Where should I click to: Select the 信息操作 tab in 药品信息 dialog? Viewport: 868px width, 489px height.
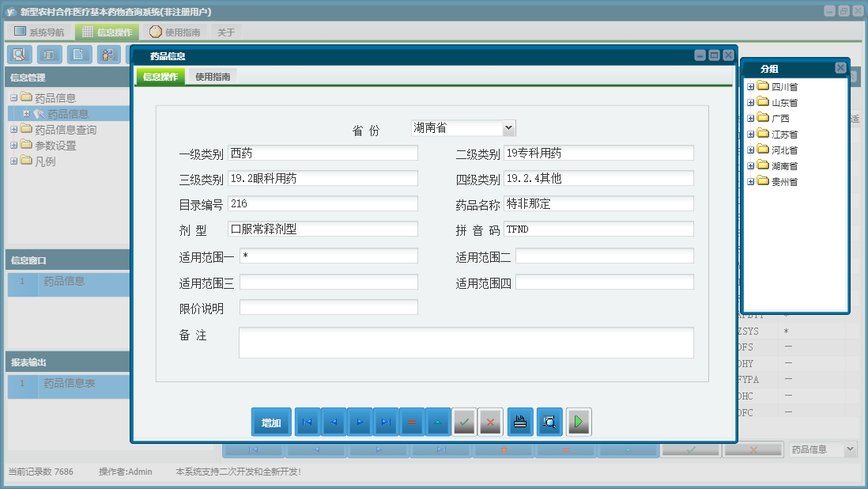tap(160, 77)
